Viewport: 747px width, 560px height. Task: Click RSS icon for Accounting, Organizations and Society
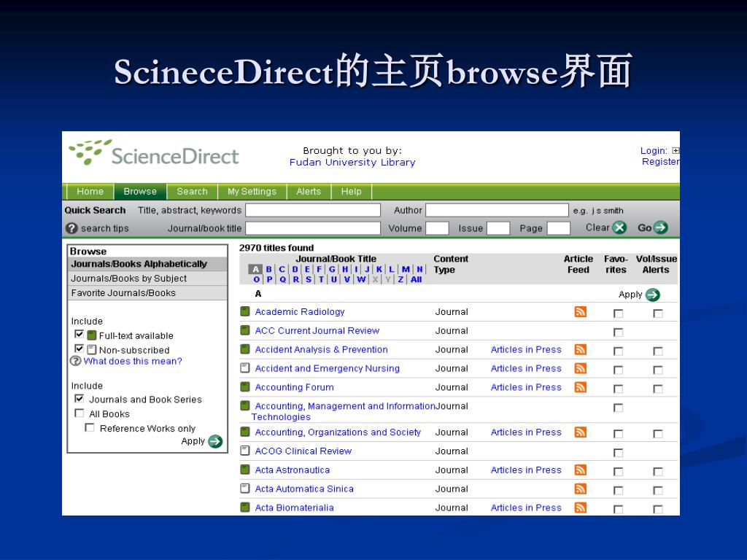click(580, 432)
